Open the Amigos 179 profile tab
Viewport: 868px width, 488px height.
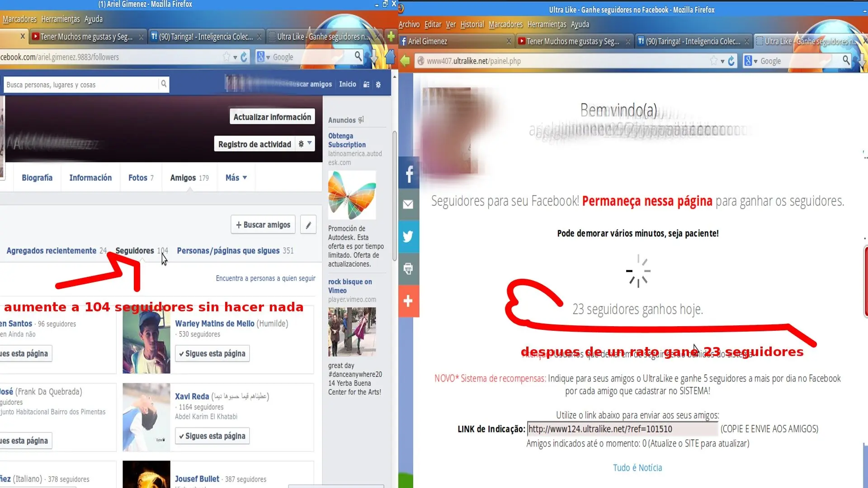point(189,178)
